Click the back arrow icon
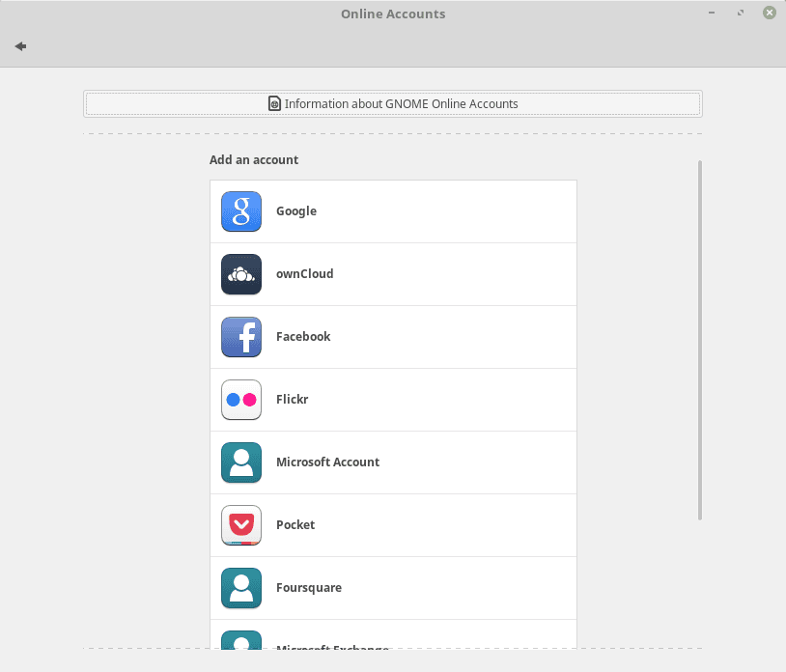Screen dimensions: 786x672 pyautogui.click(x=20, y=46)
